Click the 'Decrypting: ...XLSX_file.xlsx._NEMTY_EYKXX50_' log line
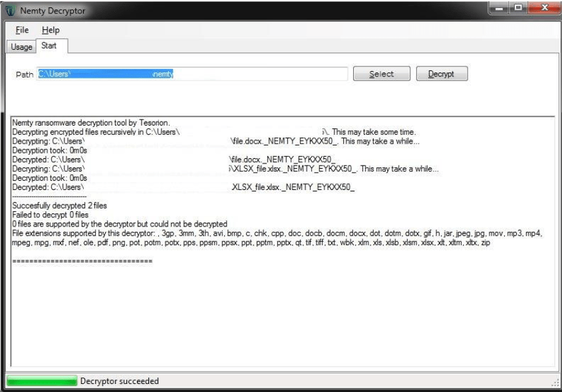 pos(225,169)
